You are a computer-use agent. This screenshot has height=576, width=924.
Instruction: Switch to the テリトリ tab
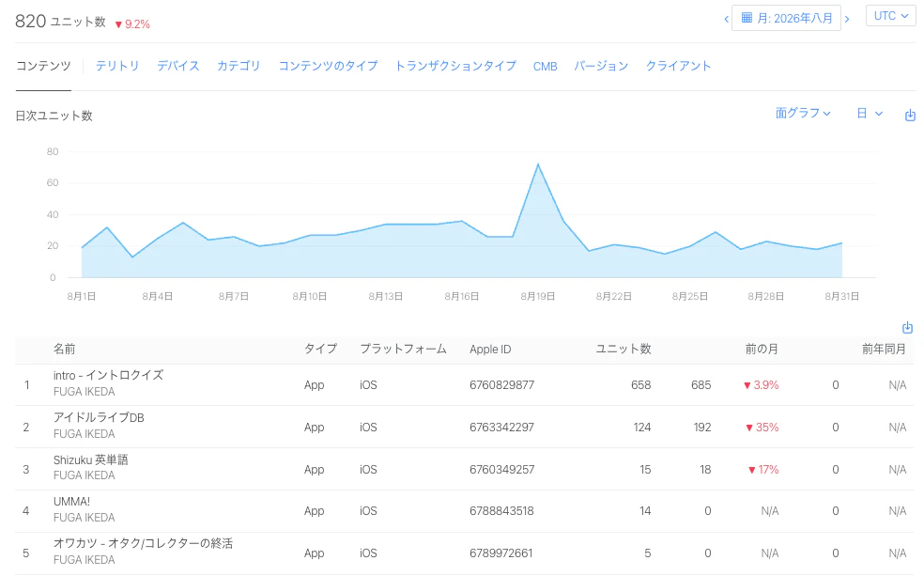pyautogui.click(x=117, y=66)
